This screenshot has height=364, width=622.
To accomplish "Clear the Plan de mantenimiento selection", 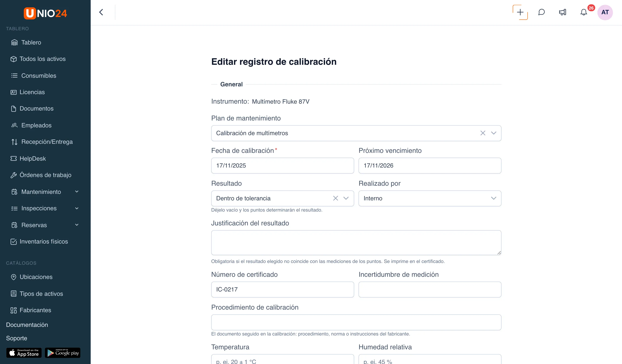I will point(483,133).
